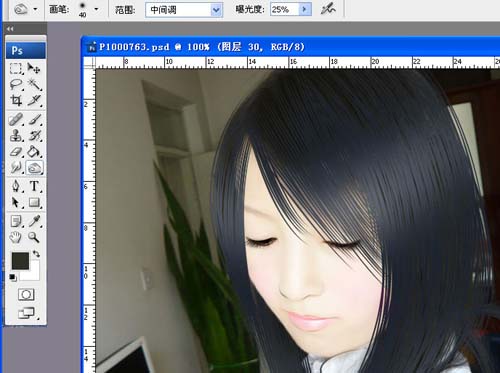Select the Zoom tool
Viewport: 500px width, 373px height.
(34, 237)
